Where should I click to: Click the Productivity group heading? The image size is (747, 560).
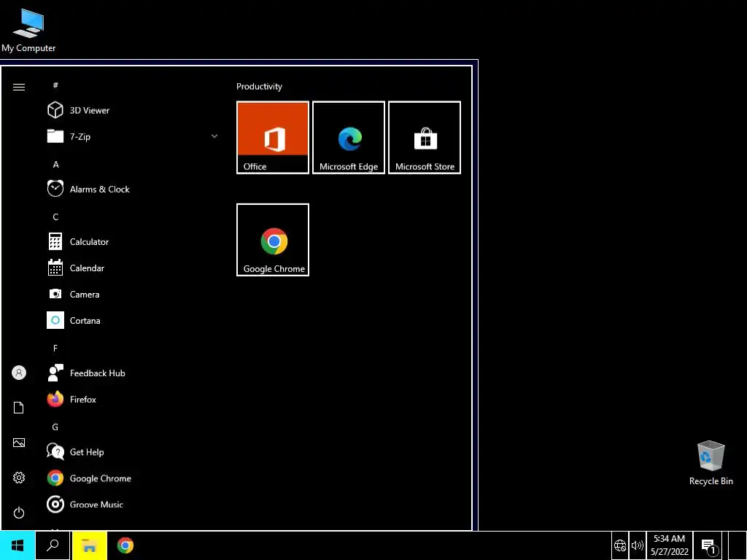pos(259,87)
